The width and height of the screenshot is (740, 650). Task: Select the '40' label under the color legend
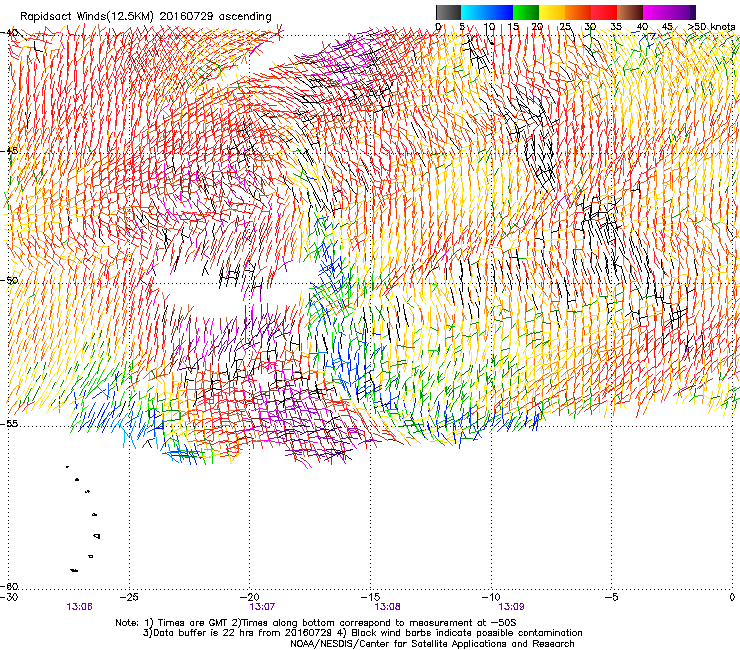[x=642, y=26]
